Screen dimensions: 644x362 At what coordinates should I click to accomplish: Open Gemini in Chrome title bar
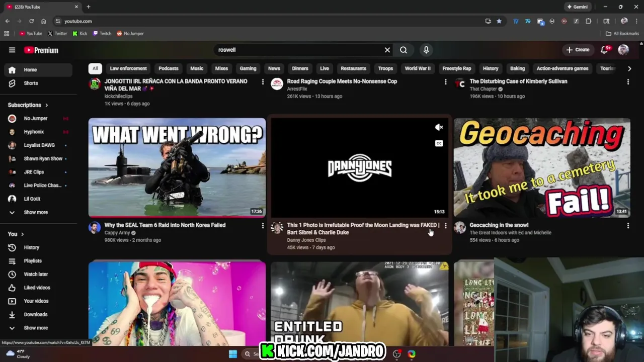[x=577, y=7]
